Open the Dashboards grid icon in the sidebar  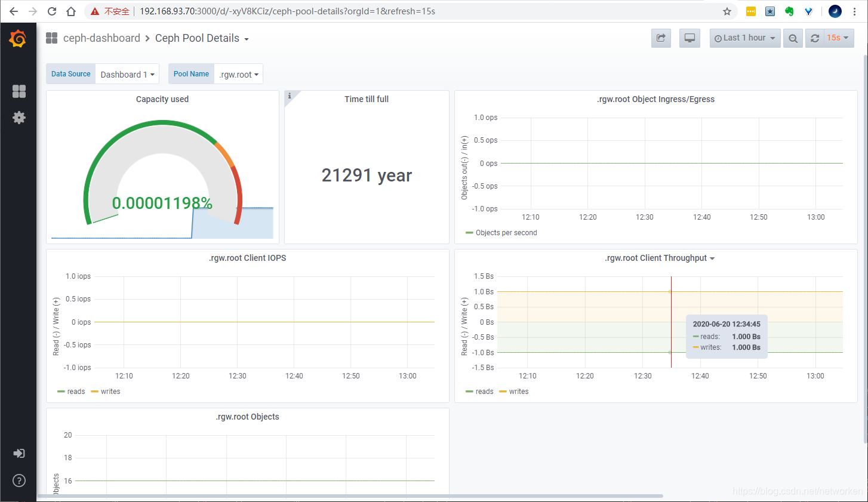[19, 91]
